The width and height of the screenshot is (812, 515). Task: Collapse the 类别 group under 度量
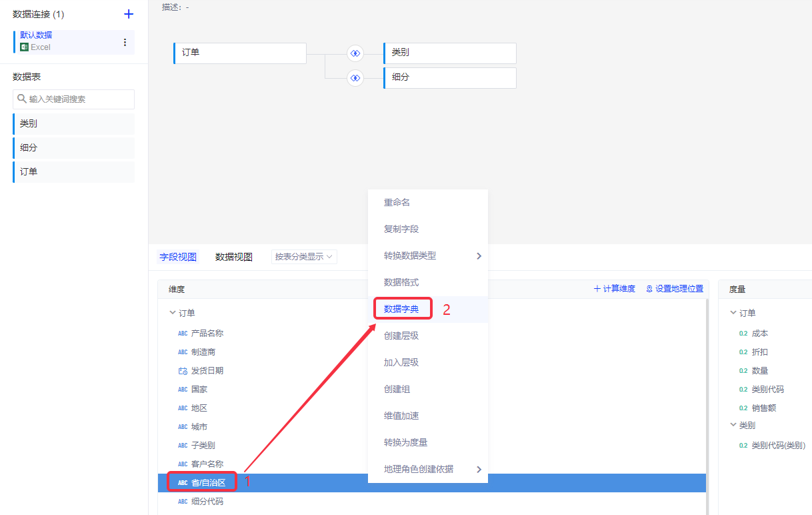pyautogui.click(x=734, y=425)
